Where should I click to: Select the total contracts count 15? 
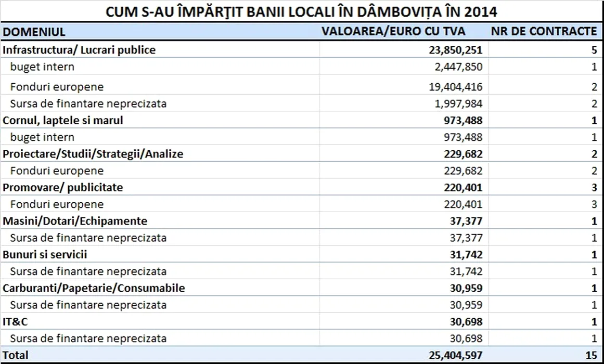tap(591, 355)
